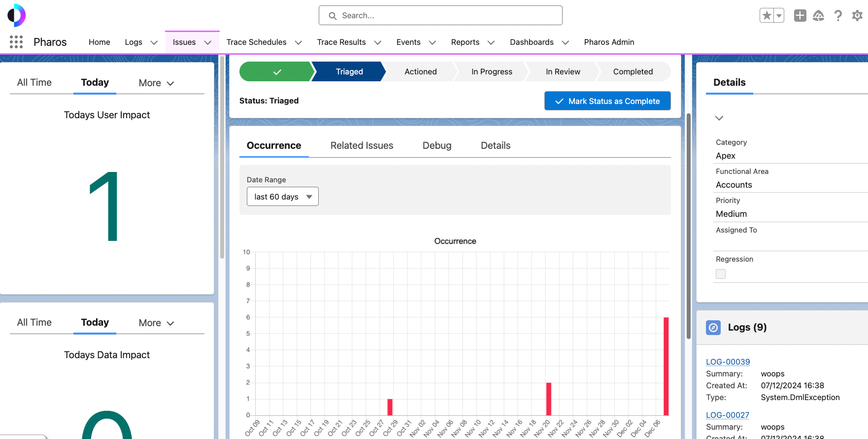Open More menu in User Impact card
Viewport: 868px width, 439px height.
click(x=157, y=83)
